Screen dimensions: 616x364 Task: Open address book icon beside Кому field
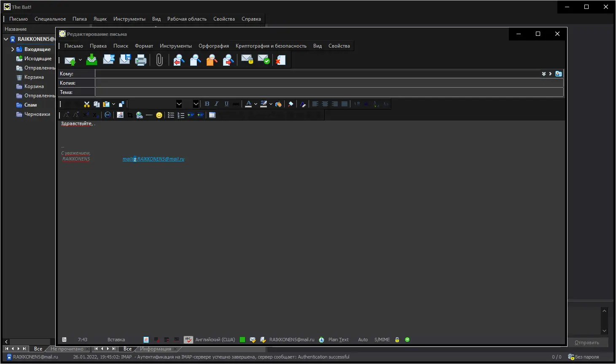pyautogui.click(x=559, y=74)
